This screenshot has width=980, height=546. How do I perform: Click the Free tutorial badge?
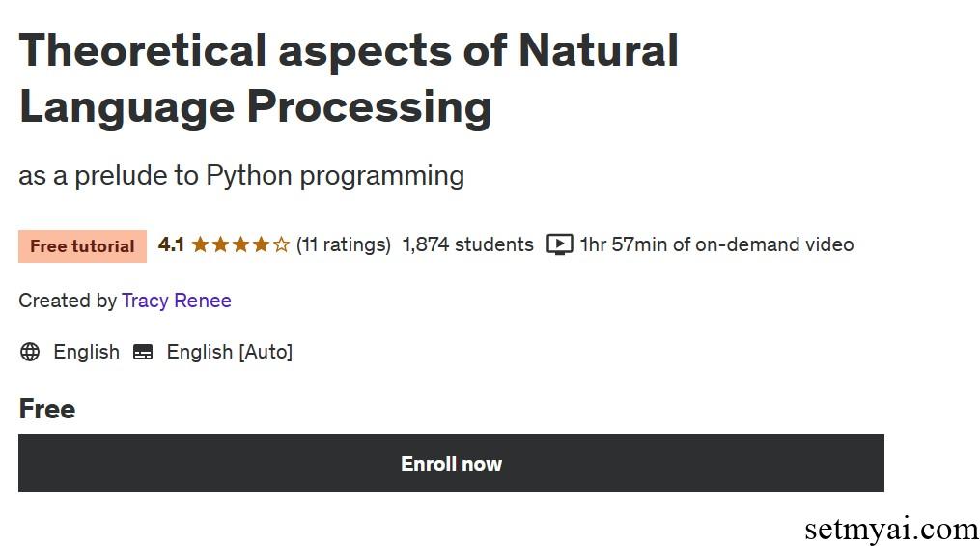pos(82,246)
